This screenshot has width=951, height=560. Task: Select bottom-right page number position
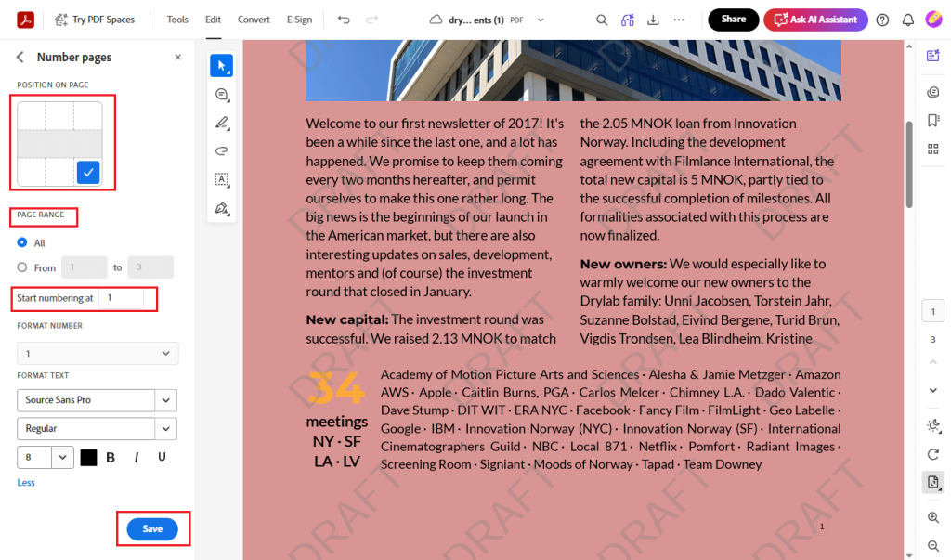(88, 173)
